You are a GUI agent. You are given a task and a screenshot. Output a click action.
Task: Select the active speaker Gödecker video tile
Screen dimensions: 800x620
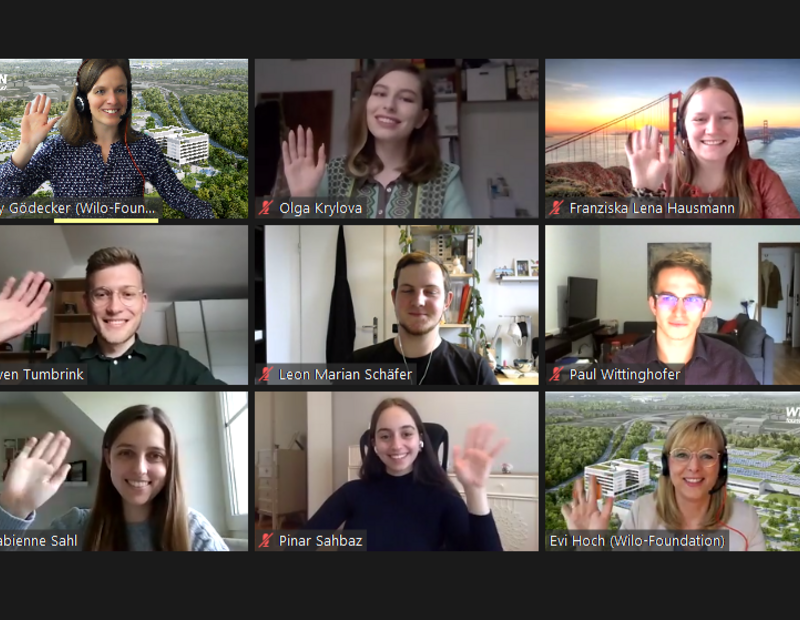[124, 139]
